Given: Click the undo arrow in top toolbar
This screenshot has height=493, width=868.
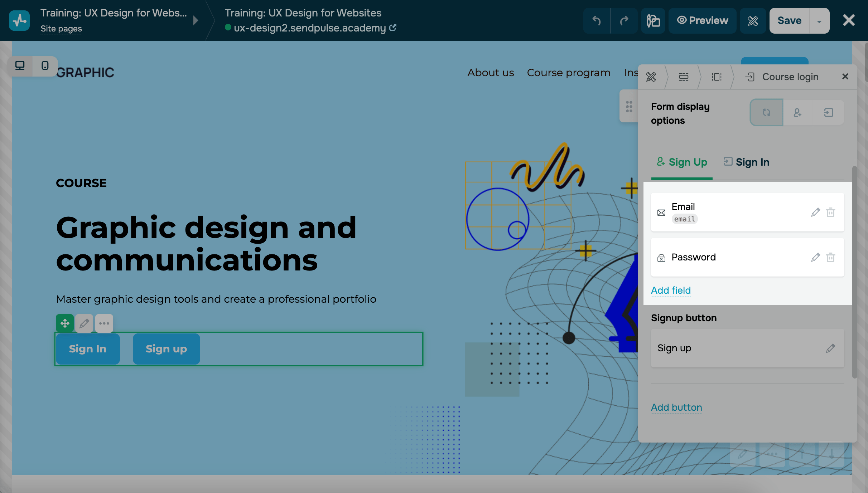Looking at the screenshot, I should pos(597,21).
